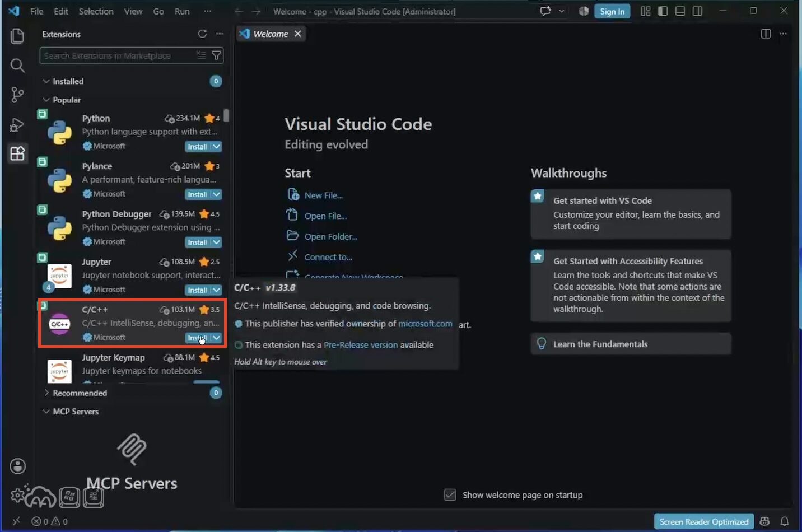This screenshot has width=802, height=532.
Task: Open errors and warnings in status bar
Action: click(x=49, y=521)
